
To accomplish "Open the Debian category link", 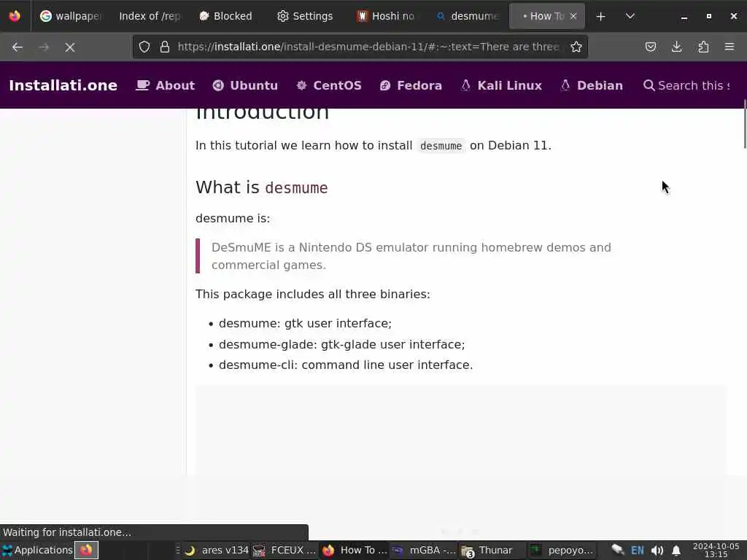I will tap(591, 85).
